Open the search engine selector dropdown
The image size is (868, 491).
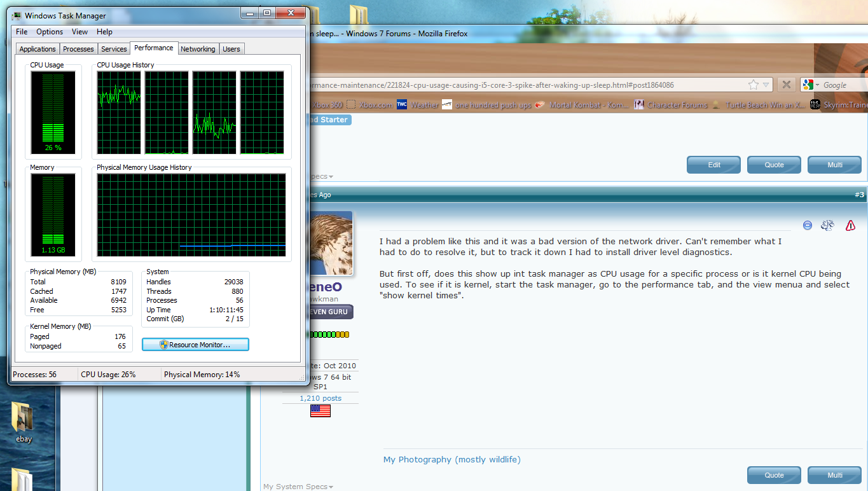point(818,85)
